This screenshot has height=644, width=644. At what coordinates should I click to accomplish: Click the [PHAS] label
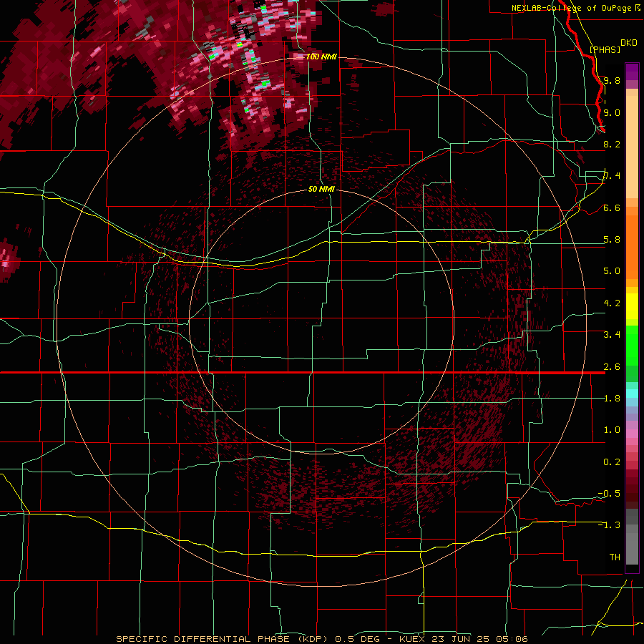(x=605, y=49)
